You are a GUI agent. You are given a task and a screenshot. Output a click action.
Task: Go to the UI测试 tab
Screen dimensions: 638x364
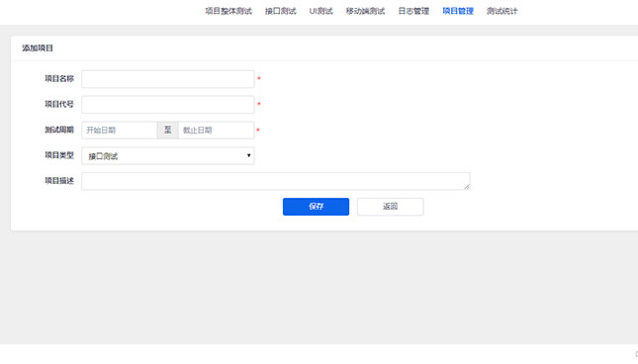click(x=320, y=11)
